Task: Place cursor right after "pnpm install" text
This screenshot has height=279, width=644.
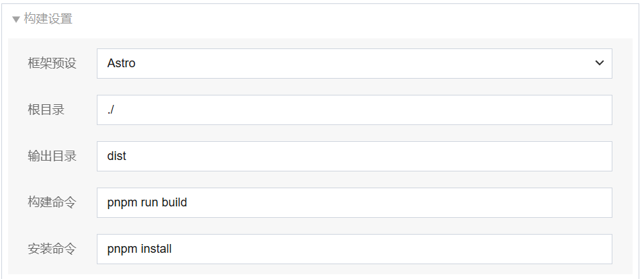Action: point(173,249)
